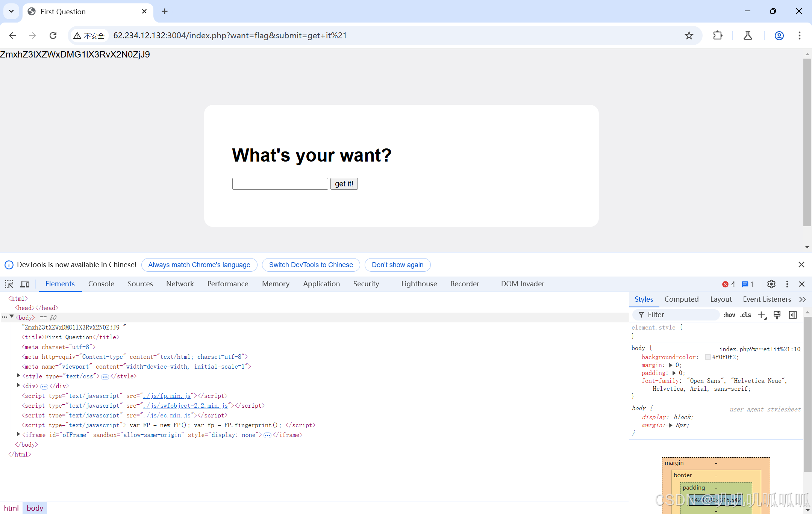812x514 pixels.
Task: Toggle the device toolbar icon
Action: pyautogui.click(x=25, y=284)
